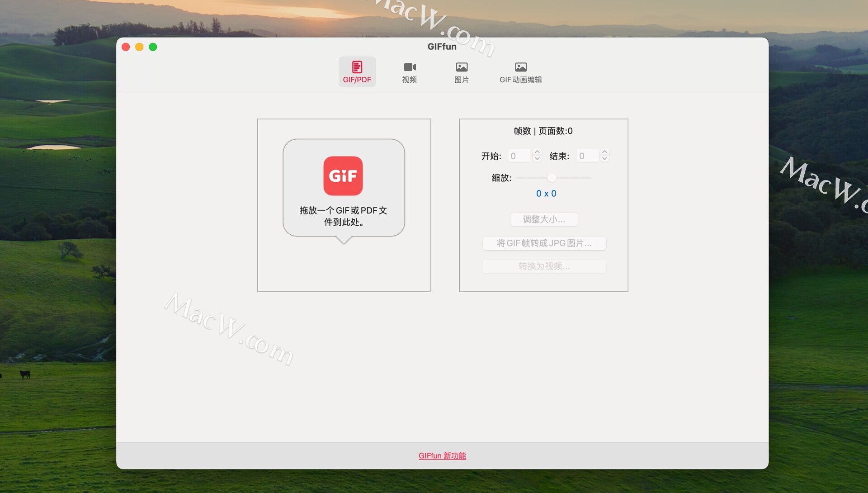Decrement the 结束 end value
This screenshot has width=868, height=493.
click(604, 159)
